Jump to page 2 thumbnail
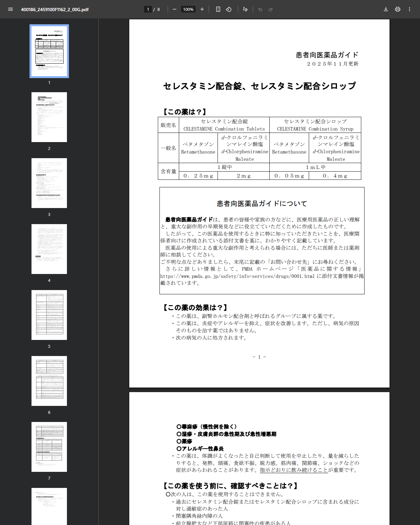Image resolution: width=420 pixels, height=525 pixels. click(49, 117)
